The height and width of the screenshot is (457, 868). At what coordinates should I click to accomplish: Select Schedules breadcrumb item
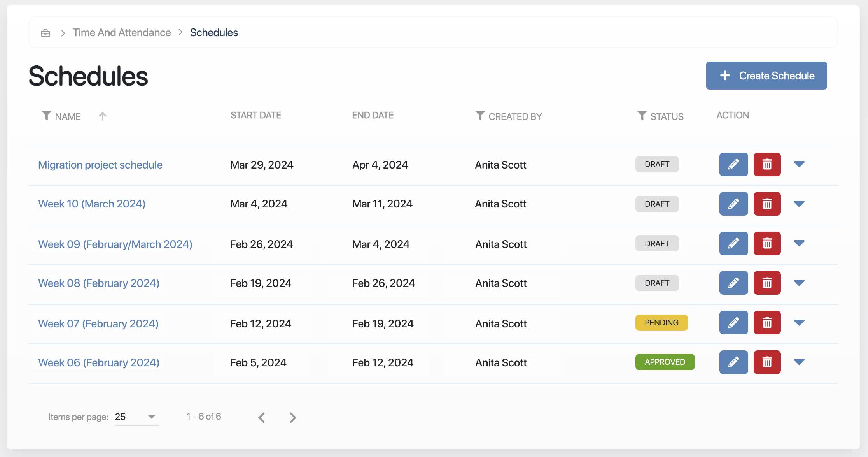(x=214, y=33)
